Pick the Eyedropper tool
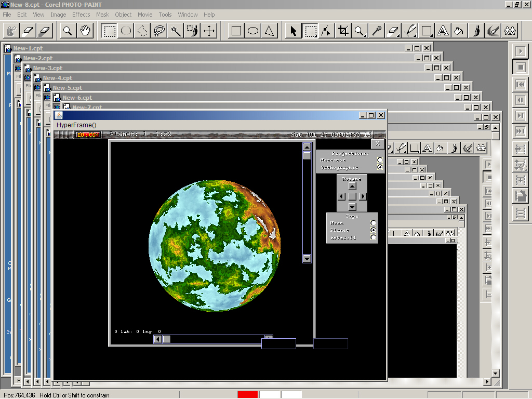Image resolution: width=532 pixels, height=399 pixels. (x=376, y=31)
